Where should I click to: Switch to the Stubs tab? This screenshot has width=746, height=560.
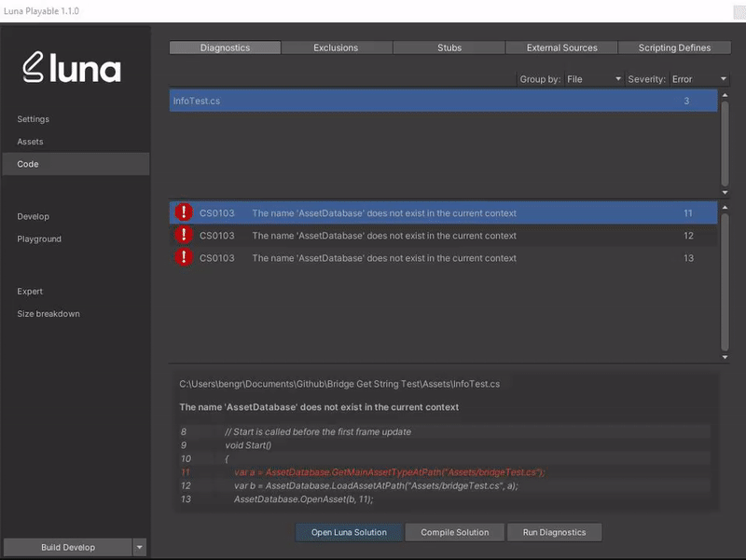(449, 48)
